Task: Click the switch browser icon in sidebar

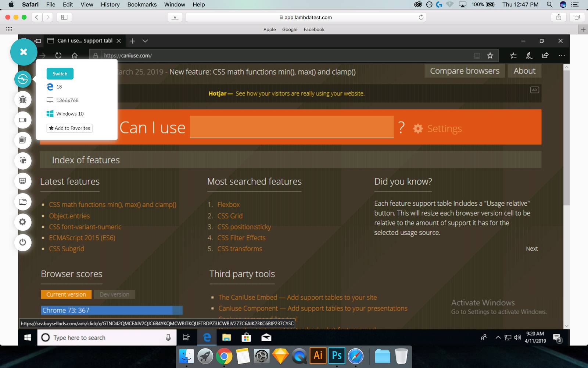Action: click(x=23, y=79)
